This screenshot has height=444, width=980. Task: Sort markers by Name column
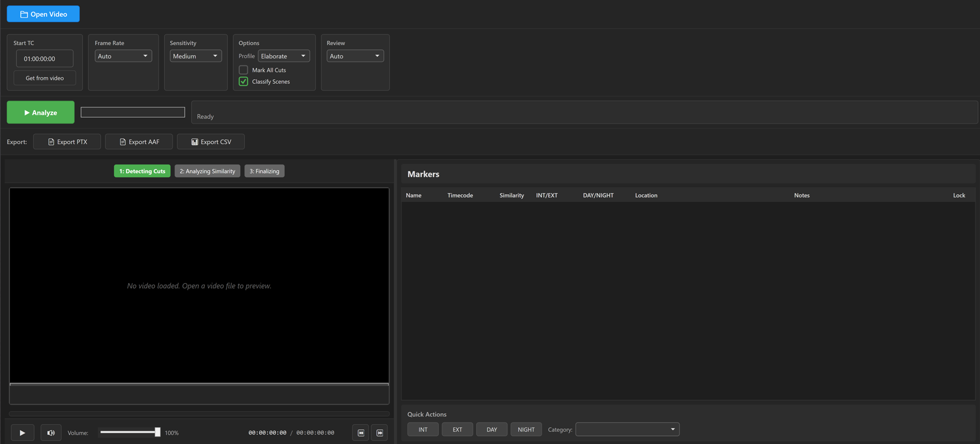pos(413,195)
